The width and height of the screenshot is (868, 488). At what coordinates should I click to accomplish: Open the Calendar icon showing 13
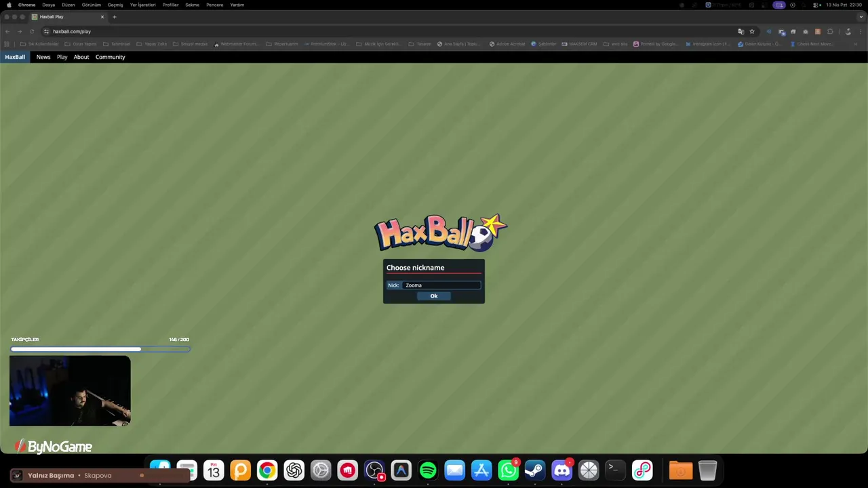pos(214,470)
